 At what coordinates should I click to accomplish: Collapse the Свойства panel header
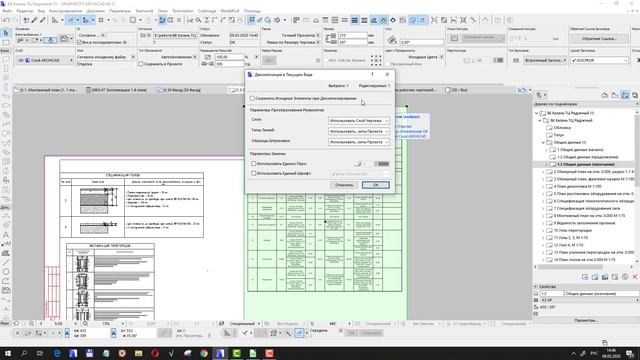[x=536, y=287]
